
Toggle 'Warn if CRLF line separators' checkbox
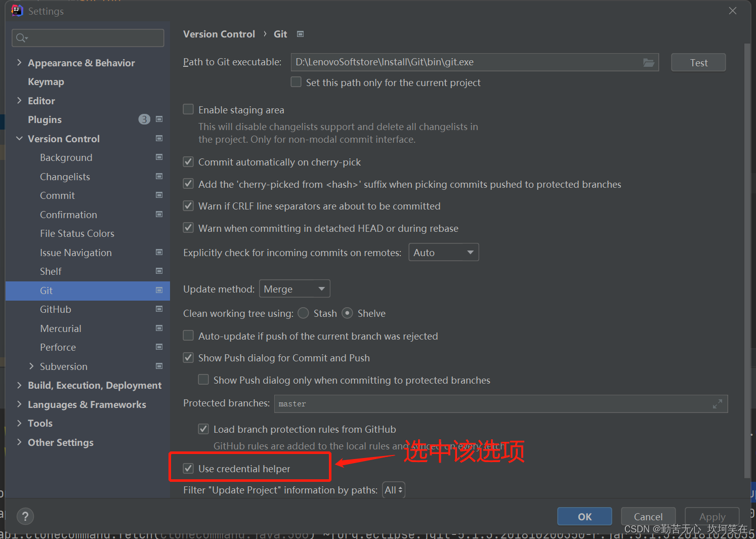[x=188, y=206]
